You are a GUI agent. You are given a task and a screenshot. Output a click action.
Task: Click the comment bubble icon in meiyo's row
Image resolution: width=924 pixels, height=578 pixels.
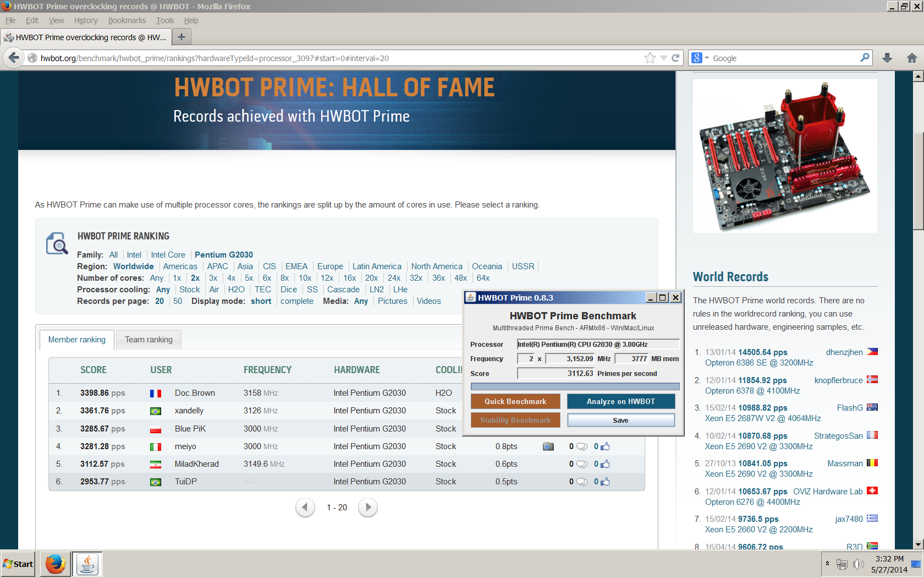(582, 446)
